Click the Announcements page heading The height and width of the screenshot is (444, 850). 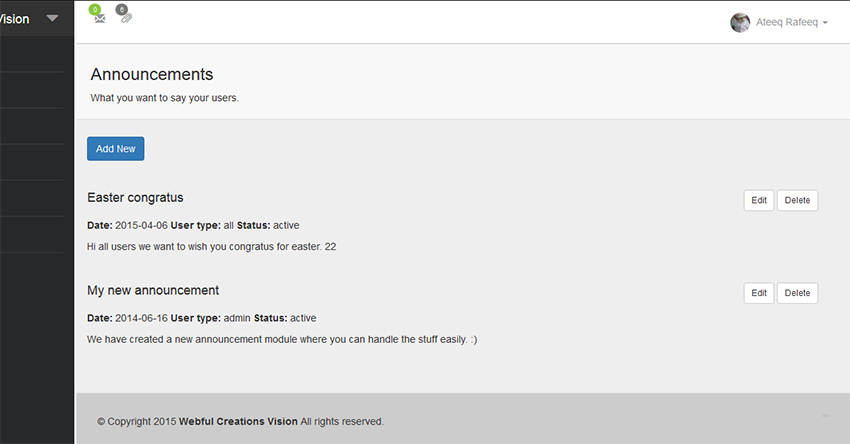coord(152,74)
